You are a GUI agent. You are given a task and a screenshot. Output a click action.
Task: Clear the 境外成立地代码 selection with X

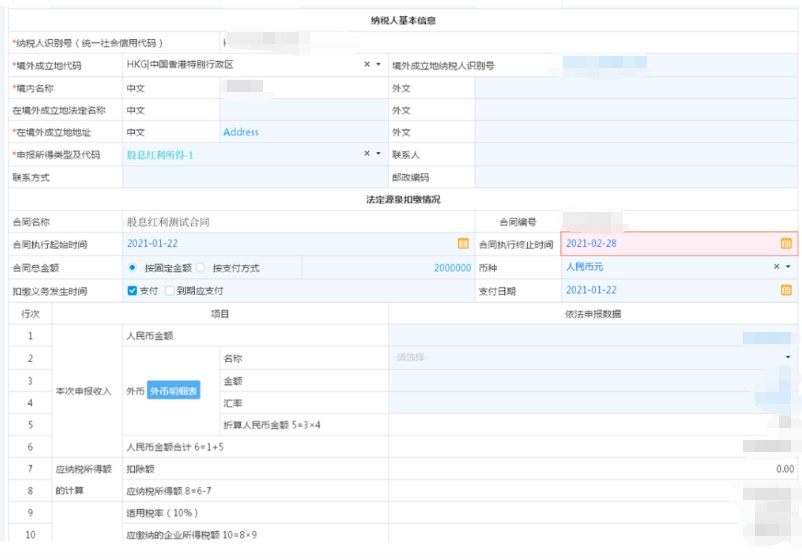coord(366,65)
